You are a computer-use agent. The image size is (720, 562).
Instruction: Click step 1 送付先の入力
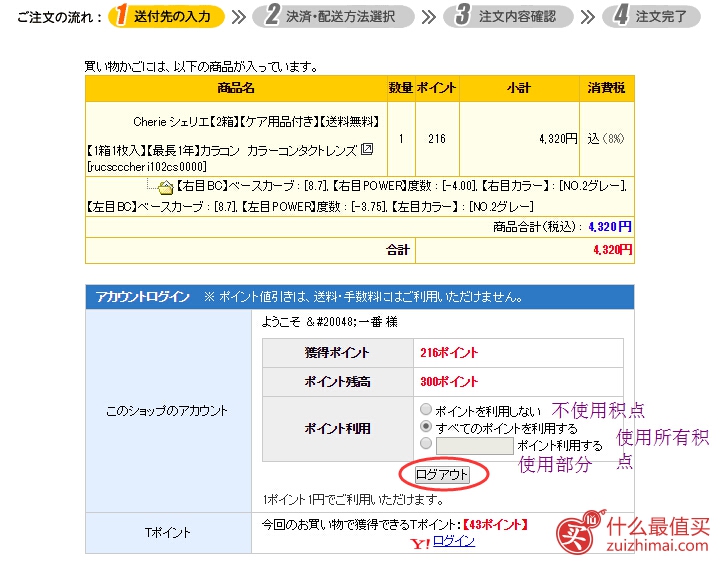(x=166, y=17)
